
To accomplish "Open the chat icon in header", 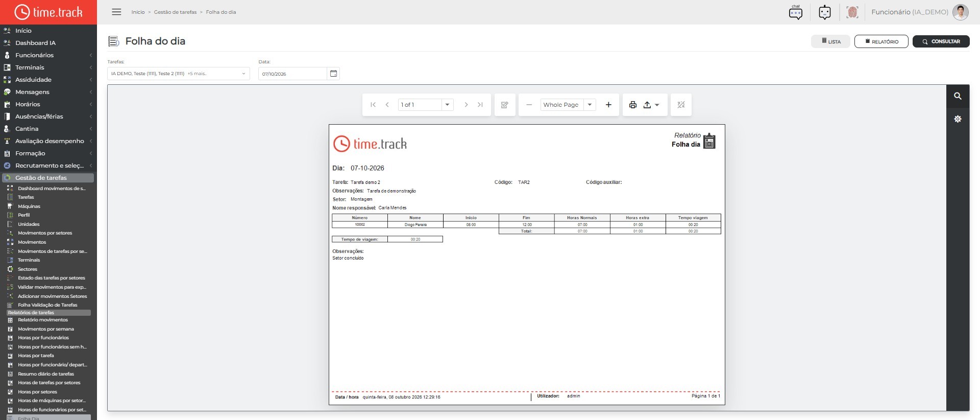I will pos(795,12).
